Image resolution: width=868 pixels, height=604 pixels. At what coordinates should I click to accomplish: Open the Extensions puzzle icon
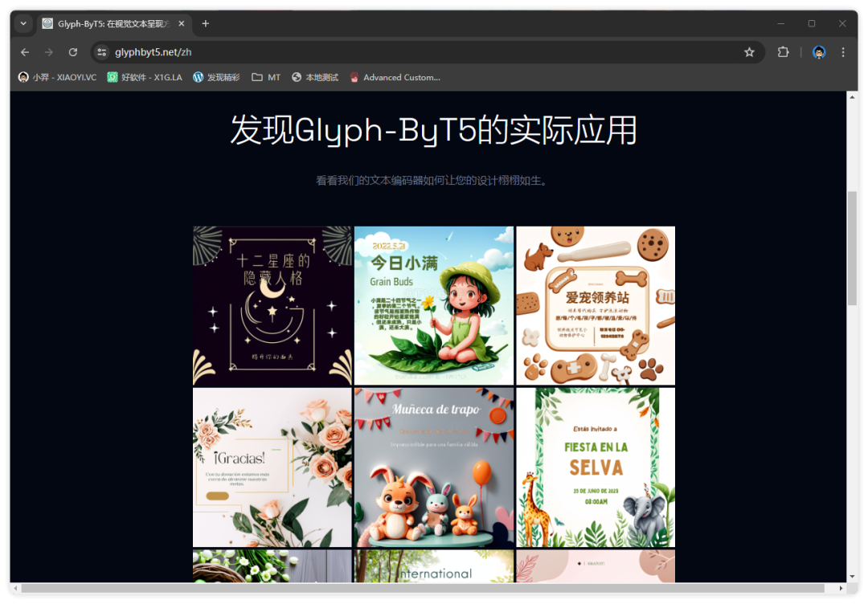[783, 52]
